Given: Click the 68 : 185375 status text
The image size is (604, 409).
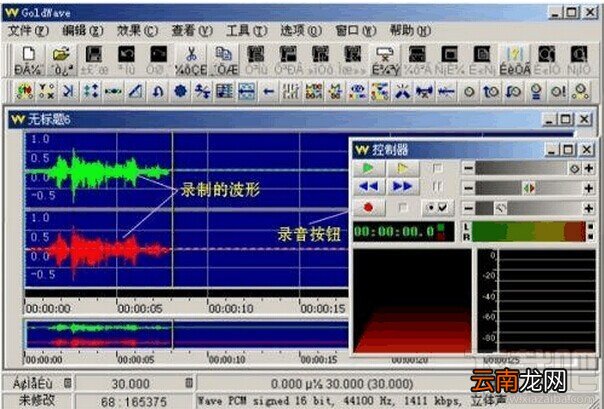Looking at the screenshot, I should point(134,402).
